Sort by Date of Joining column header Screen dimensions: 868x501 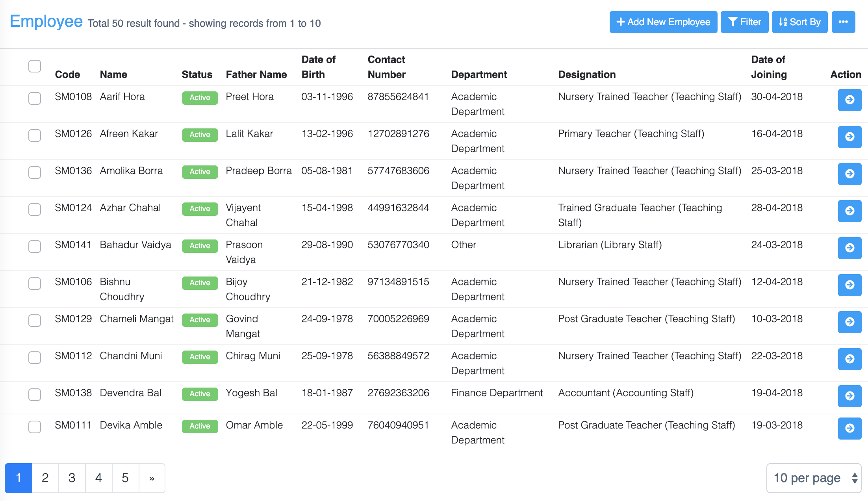click(x=769, y=67)
